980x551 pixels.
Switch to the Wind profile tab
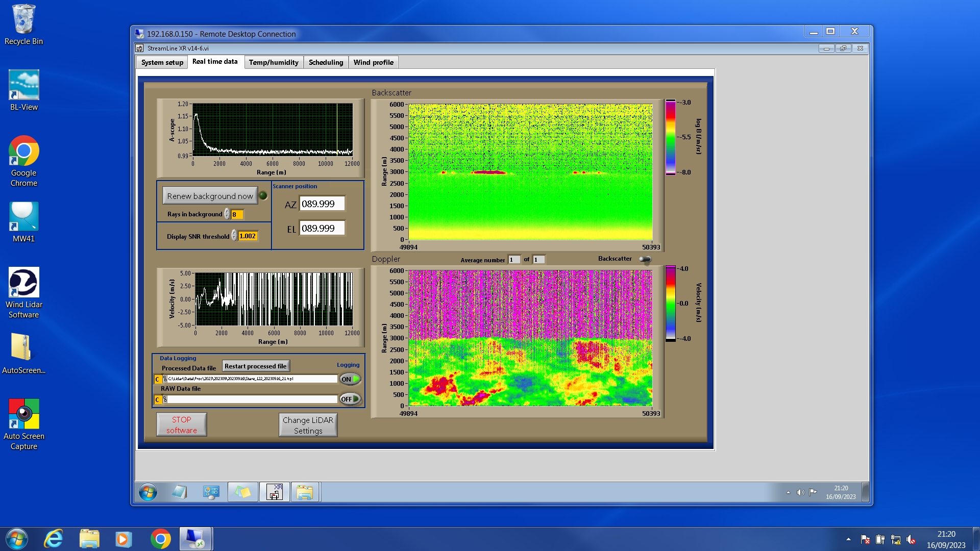(x=373, y=62)
